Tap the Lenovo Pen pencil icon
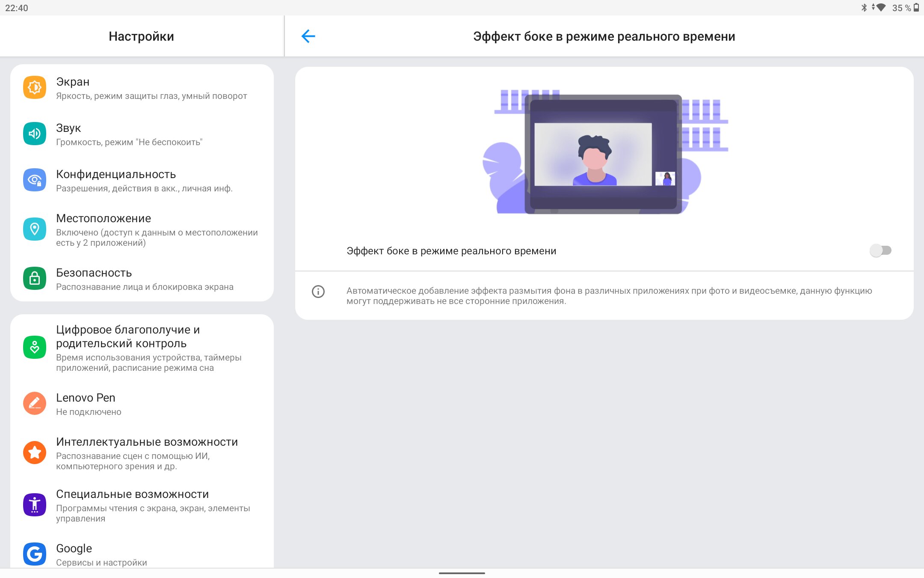Viewport: 924px width, 578px height. click(35, 403)
